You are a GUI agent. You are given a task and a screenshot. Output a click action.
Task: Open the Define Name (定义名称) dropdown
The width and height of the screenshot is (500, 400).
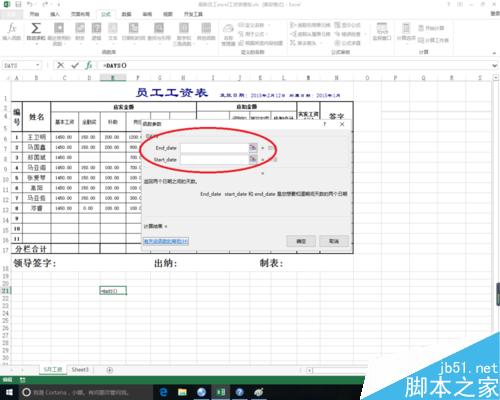click(x=254, y=25)
